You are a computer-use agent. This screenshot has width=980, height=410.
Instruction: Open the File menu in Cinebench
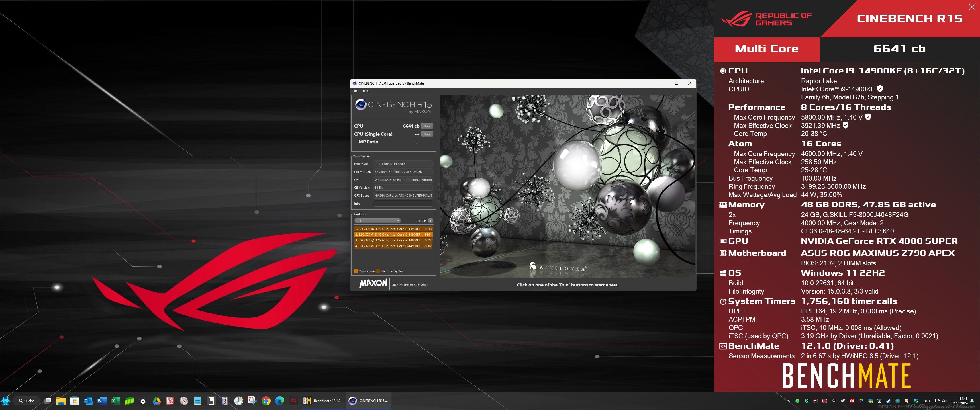click(x=355, y=91)
